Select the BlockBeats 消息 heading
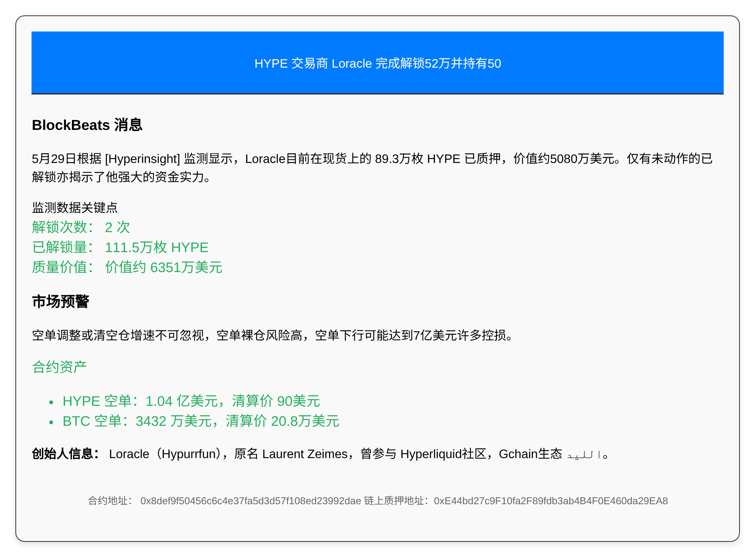This screenshot has width=756, height=558. [87, 125]
